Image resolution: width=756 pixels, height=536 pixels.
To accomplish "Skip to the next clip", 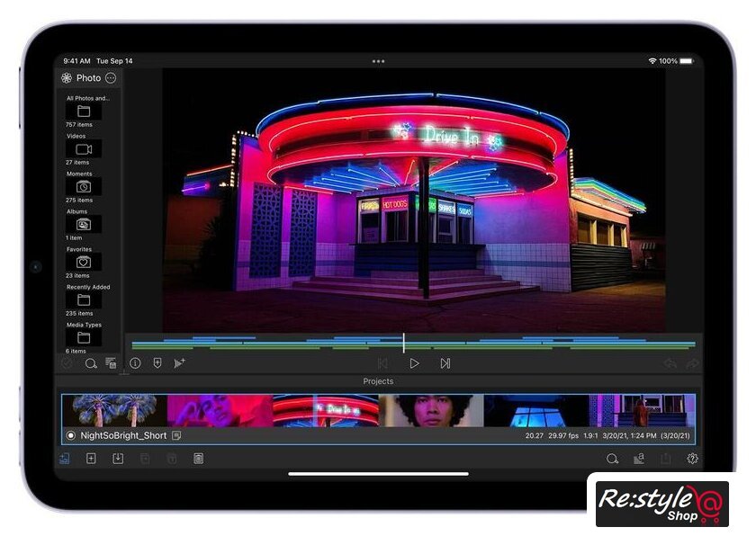I will point(445,363).
